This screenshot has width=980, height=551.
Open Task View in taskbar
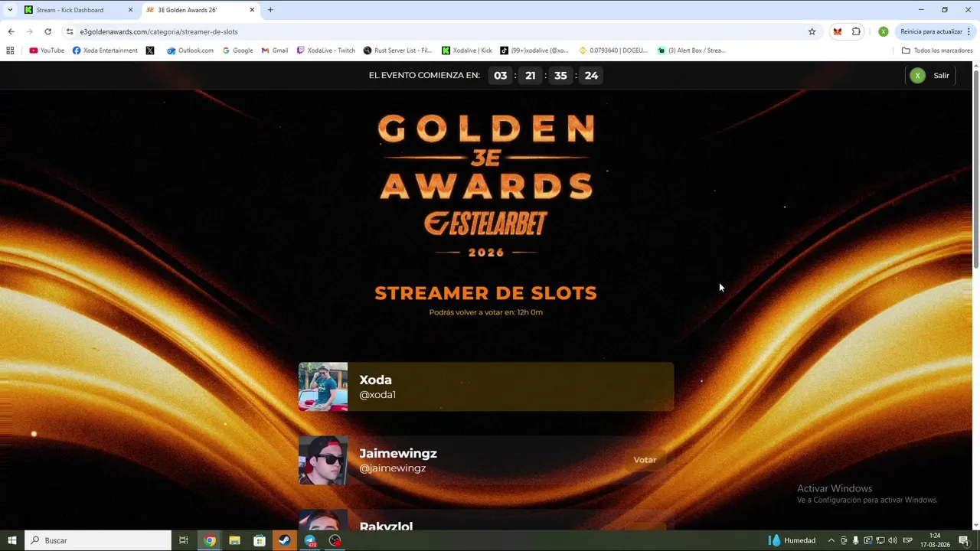coord(184,540)
